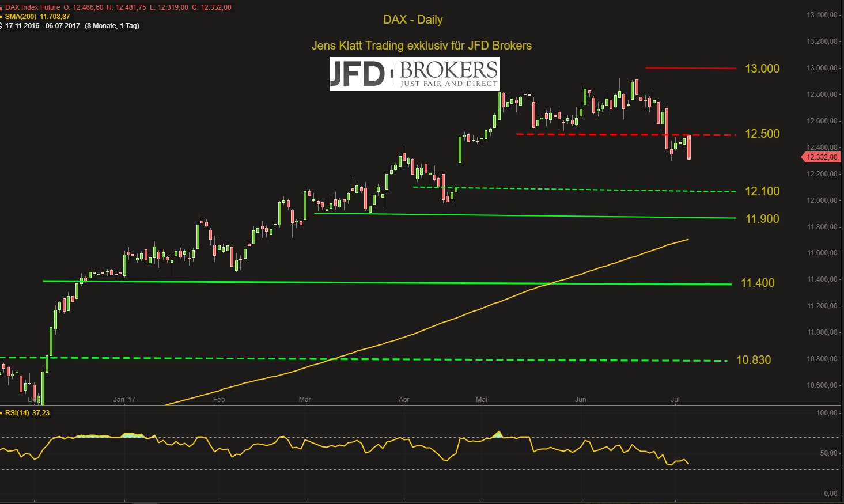This screenshot has width=844, height=504.
Task: Select the high value H: 12.481,75
Action: pyautogui.click(x=127, y=7)
